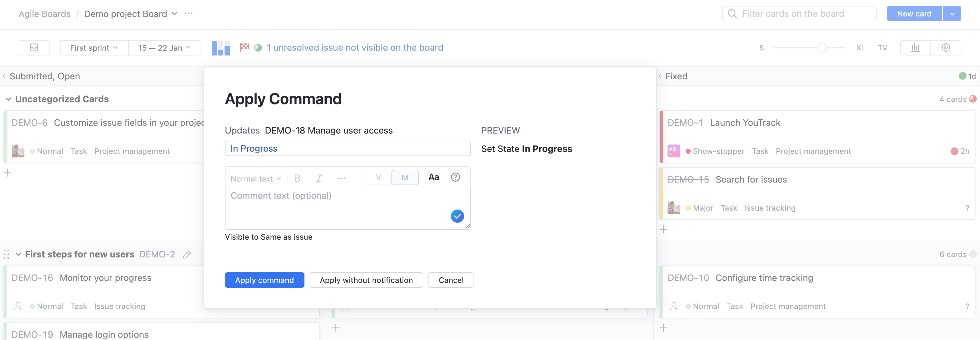Image resolution: width=980 pixels, height=340 pixels.
Task: Apply bold formatting in comment editor
Action: click(x=297, y=177)
